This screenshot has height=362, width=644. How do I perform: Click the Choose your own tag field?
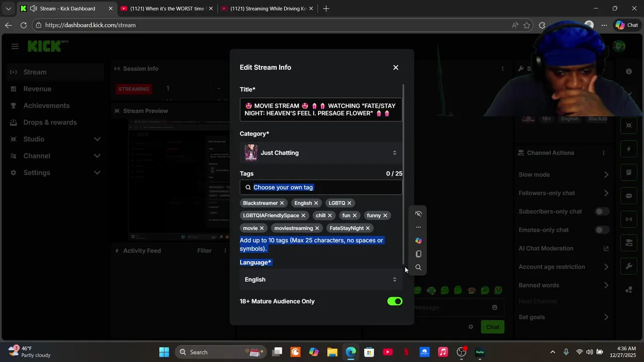(x=321, y=187)
